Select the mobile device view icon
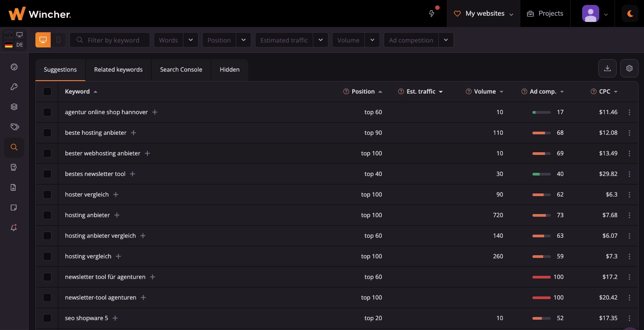 pyautogui.click(x=58, y=40)
